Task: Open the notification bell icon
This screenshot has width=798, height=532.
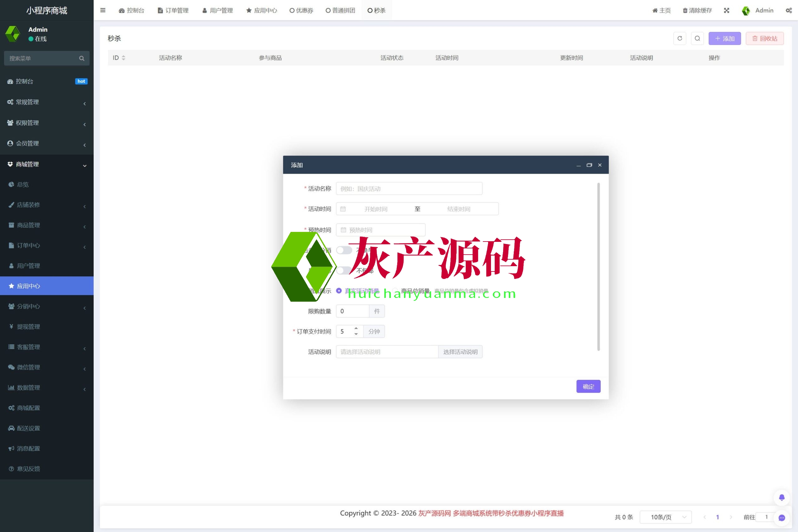Action: pyautogui.click(x=782, y=497)
